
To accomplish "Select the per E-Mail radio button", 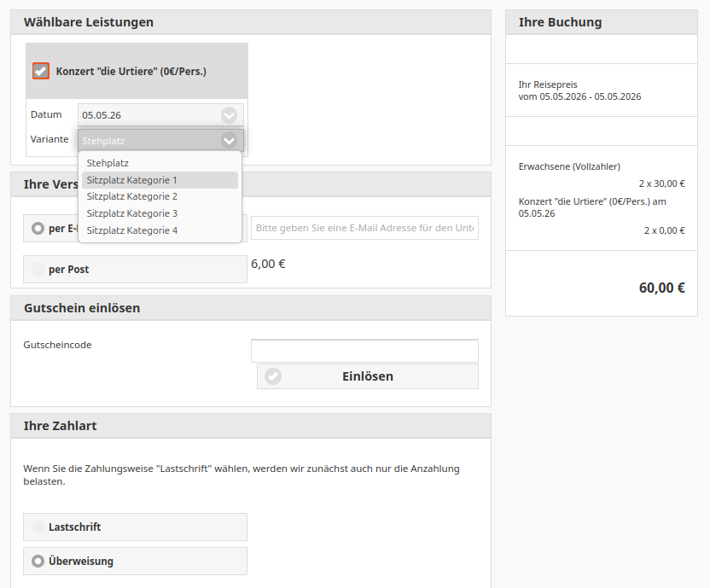I will [38, 229].
